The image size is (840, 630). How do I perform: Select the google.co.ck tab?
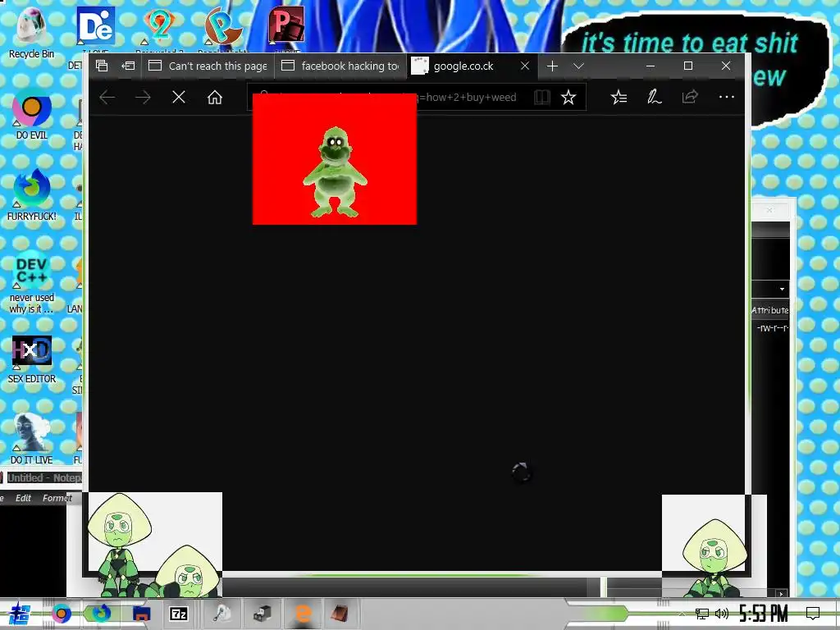click(463, 66)
